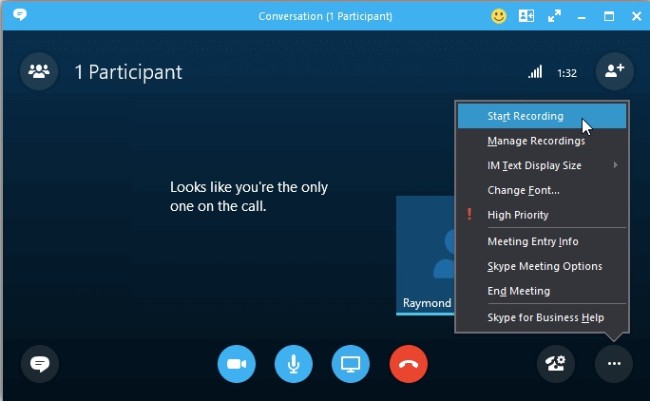
Task: Click the conversation bubble icon in title bar
Action: pyautogui.click(x=19, y=15)
